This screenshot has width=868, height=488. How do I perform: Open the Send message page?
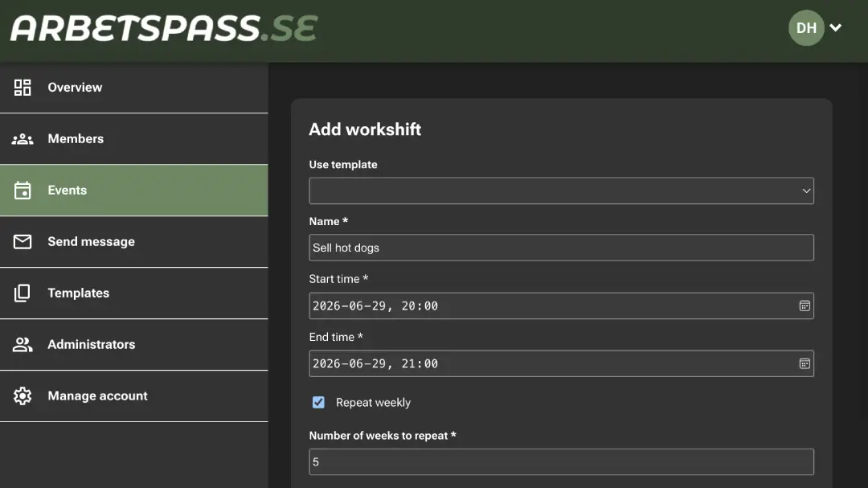(134, 241)
